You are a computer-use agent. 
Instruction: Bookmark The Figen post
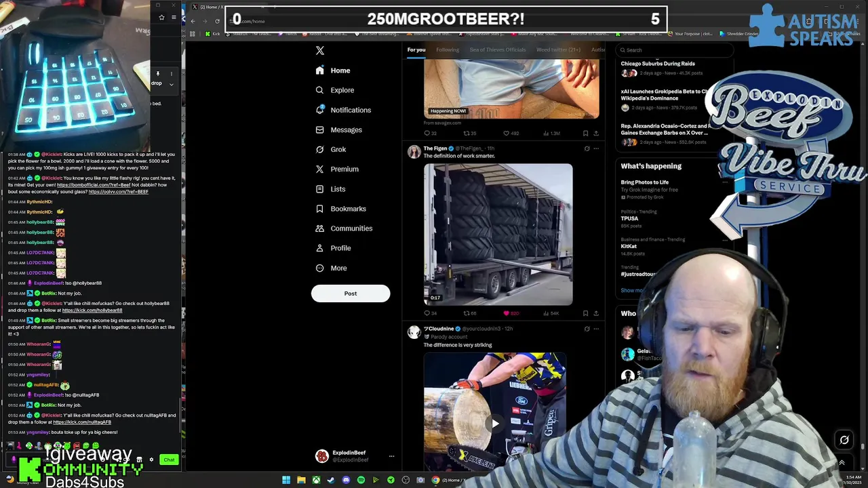coord(586,313)
